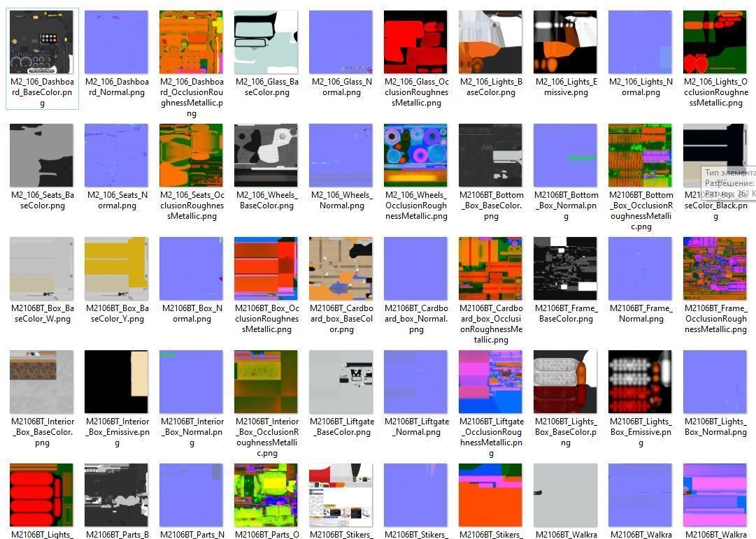This screenshot has height=539, width=756.
Task: Select the M2106BT_Box_BaseColor_W.png thumbnail
Action: [x=41, y=268]
